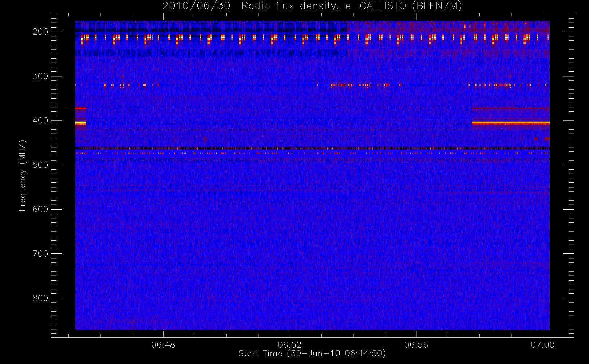Click the 400 frequency tick label
Image resolution: width=589 pixels, height=364 pixels.
click(x=40, y=120)
